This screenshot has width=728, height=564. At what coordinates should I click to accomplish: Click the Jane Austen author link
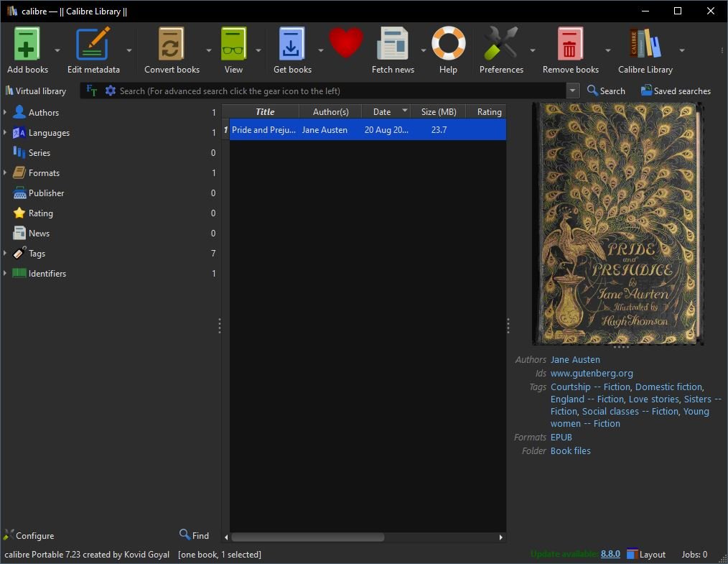click(575, 360)
